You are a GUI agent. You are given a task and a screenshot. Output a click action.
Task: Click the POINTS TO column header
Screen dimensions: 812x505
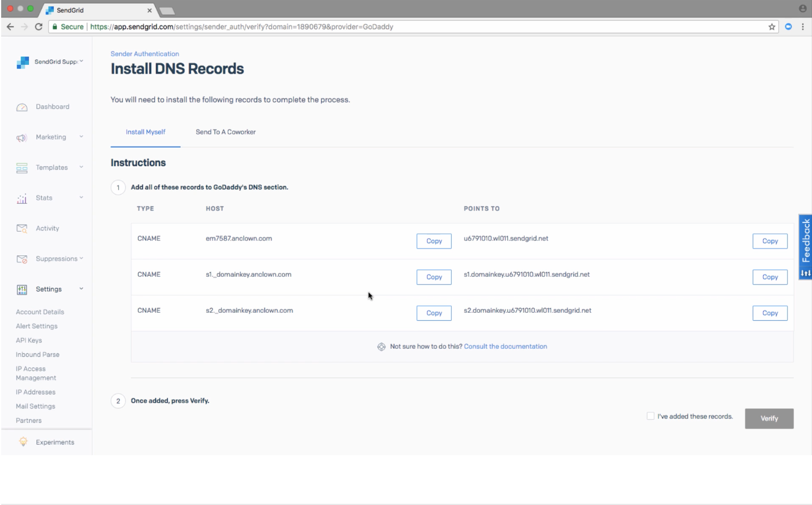click(x=481, y=208)
